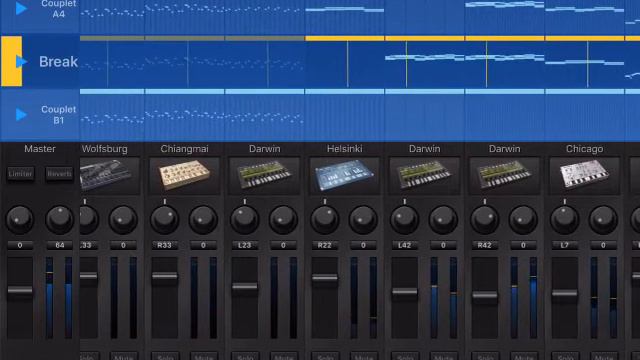Grab fader of Darwin track L23
Viewport: 640px width, 360px height.
[x=245, y=287]
